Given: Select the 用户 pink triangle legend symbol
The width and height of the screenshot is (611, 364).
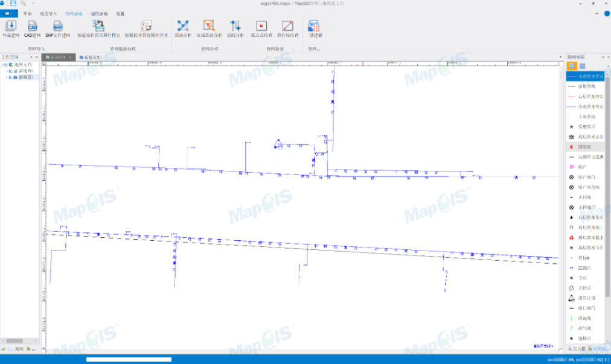Looking at the screenshot, I should 572,167.
